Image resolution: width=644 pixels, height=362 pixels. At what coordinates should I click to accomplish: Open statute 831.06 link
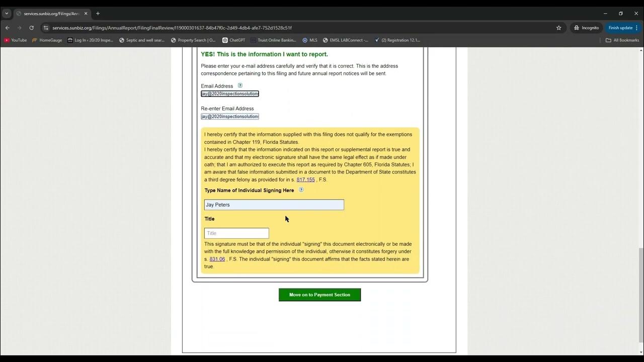(217, 259)
